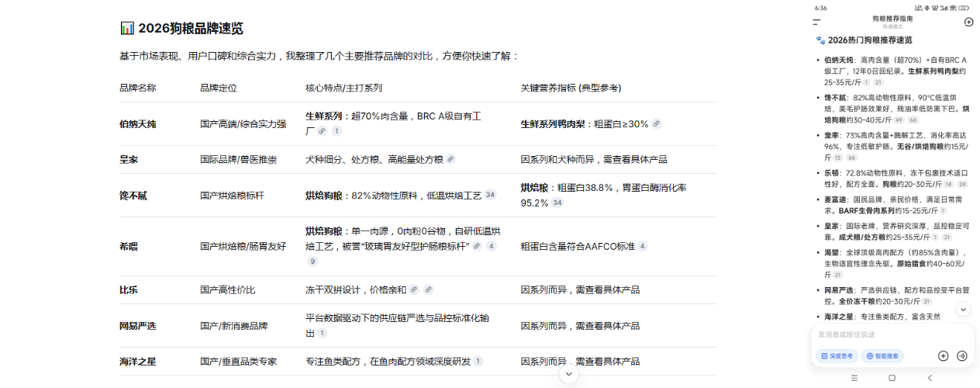Open citation 21 in the 网易严选 phone entry
Viewport: 980px width, 388px height.
click(x=927, y=300)
